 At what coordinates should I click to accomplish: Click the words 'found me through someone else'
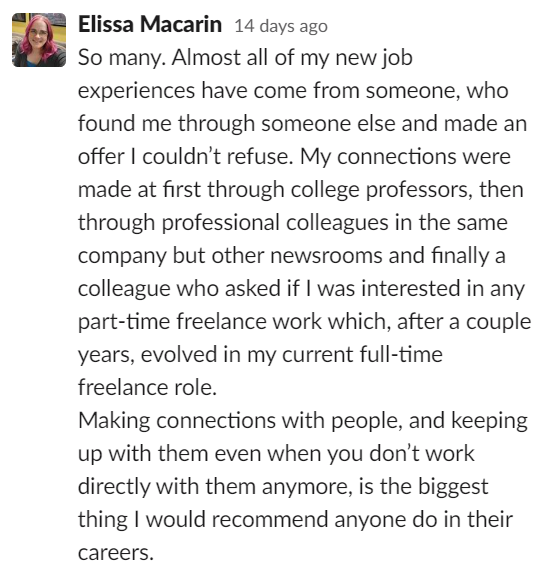(x=237, y=124)
